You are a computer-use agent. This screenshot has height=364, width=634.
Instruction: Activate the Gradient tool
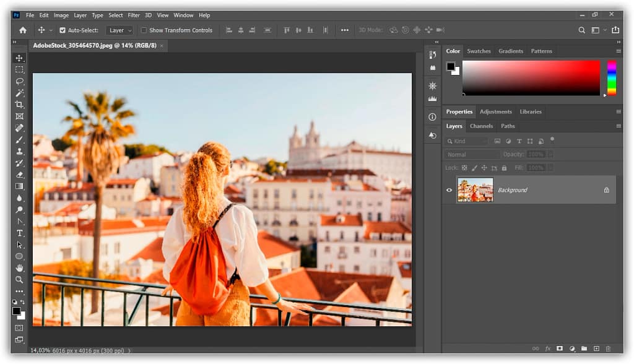click(x=19, y=186)
